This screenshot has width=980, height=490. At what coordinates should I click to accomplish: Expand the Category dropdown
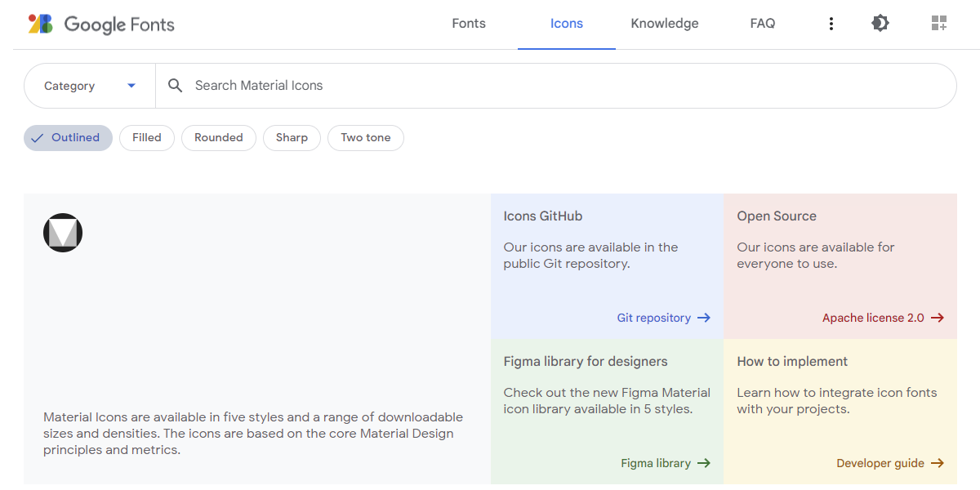[x=90, y=86]
